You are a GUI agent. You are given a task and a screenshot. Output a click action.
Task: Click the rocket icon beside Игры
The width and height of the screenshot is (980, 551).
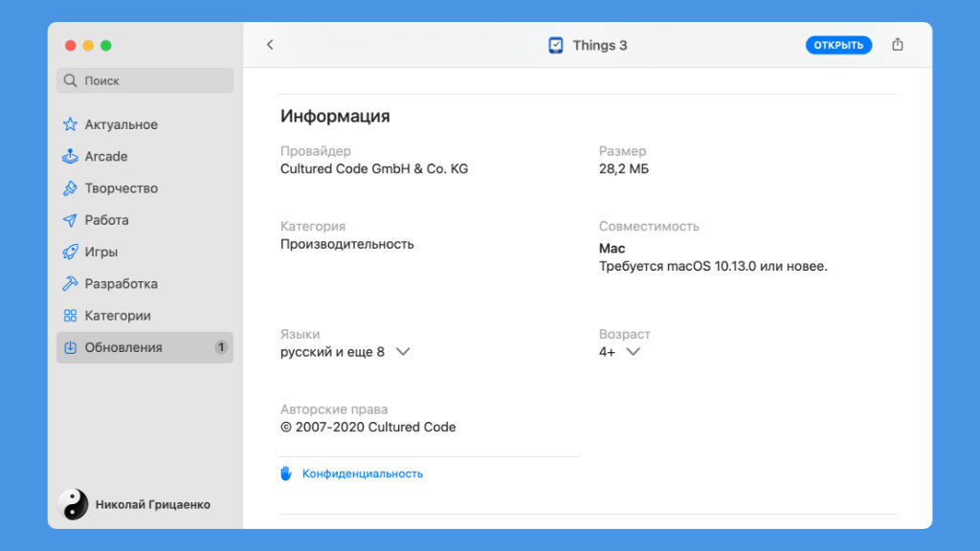pyautogui.click(x=70, y=252)
